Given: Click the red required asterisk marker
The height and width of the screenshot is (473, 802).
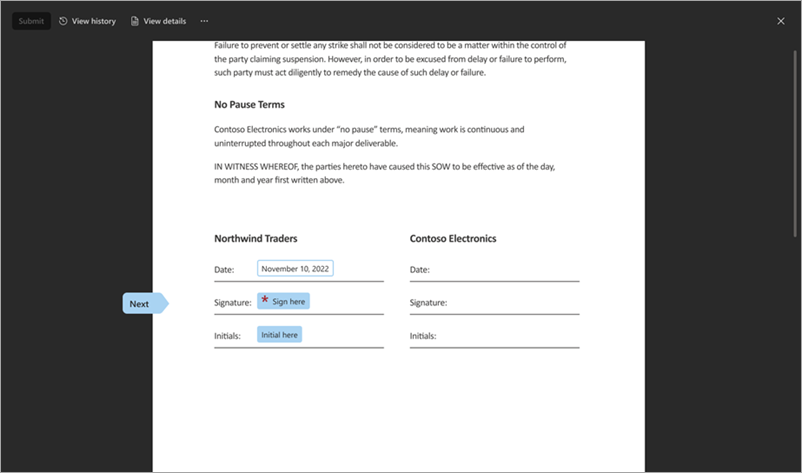Looking at the screenshot, I should click(x=265, y=300).
